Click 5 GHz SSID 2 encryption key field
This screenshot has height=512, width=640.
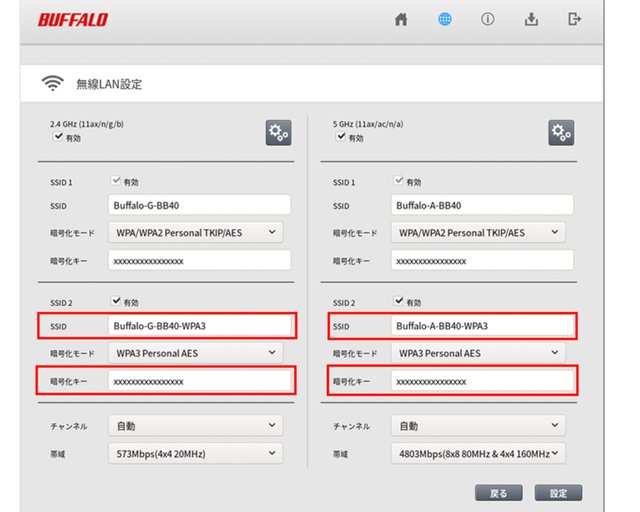click(x=482, y=381)
